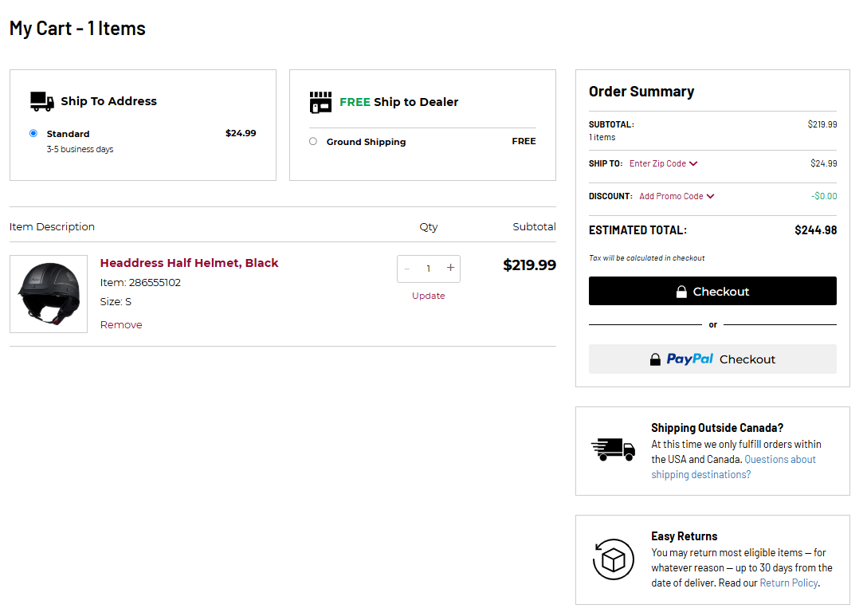Select the Standard shipping radio button
867x616 pixels.
33,133
